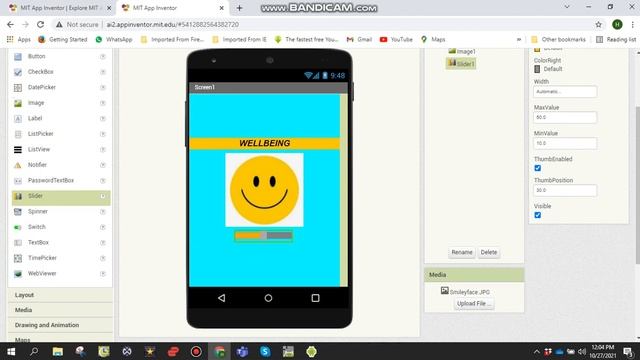Screen dimensions: 640x360
Task: Reload the browser page
Action: tap(40, 24)
